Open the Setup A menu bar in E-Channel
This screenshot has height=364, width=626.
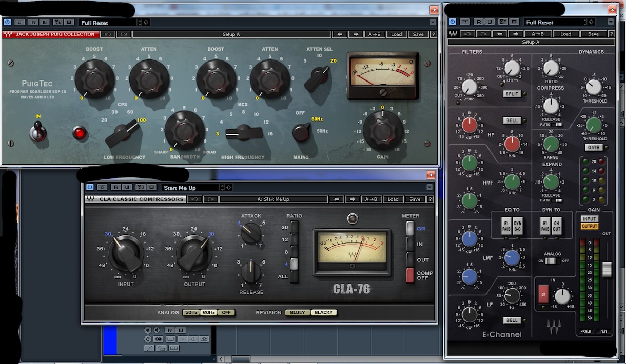(x=530, y=42)
